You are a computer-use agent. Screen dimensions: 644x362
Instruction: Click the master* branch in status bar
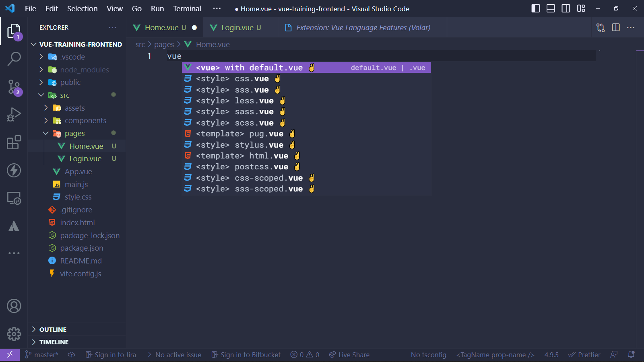pos(41,355)
